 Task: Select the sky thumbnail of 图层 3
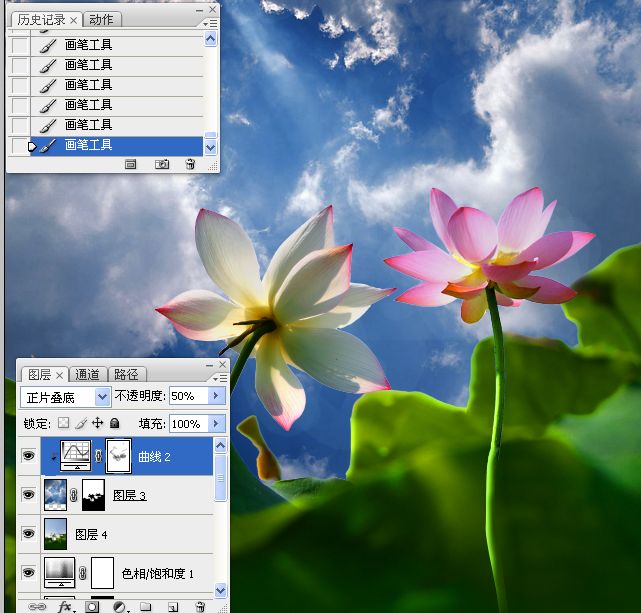point(55,494)
